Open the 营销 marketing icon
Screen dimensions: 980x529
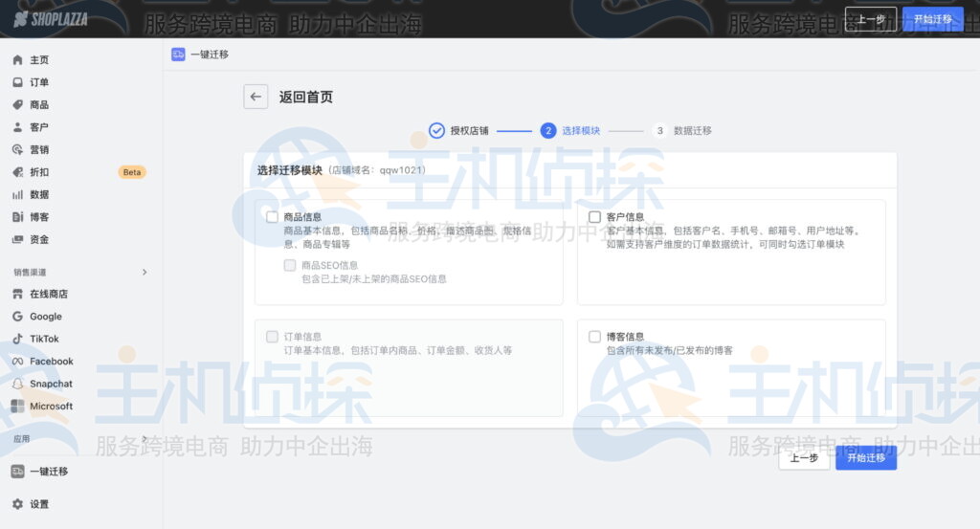(17, 150)
